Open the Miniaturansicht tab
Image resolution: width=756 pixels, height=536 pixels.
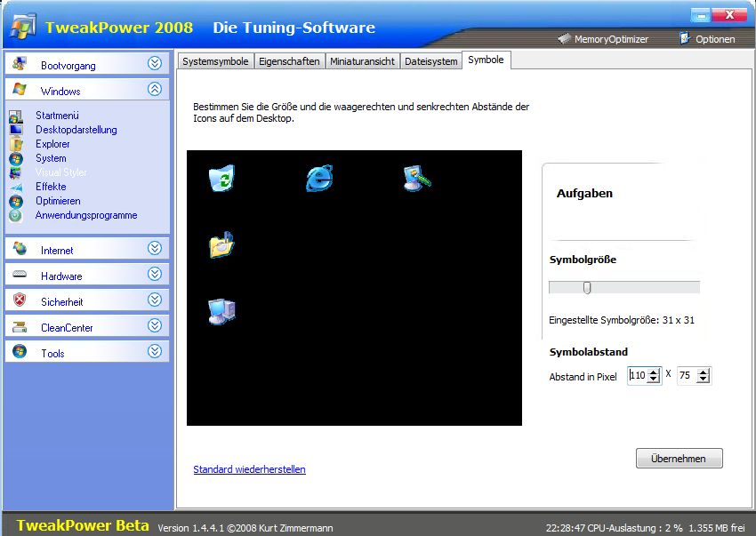click(362, 61)
